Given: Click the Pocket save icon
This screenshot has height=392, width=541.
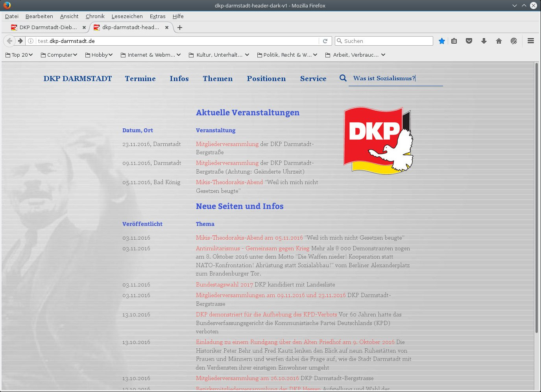Looking at the screenshot, I should 469,41.
